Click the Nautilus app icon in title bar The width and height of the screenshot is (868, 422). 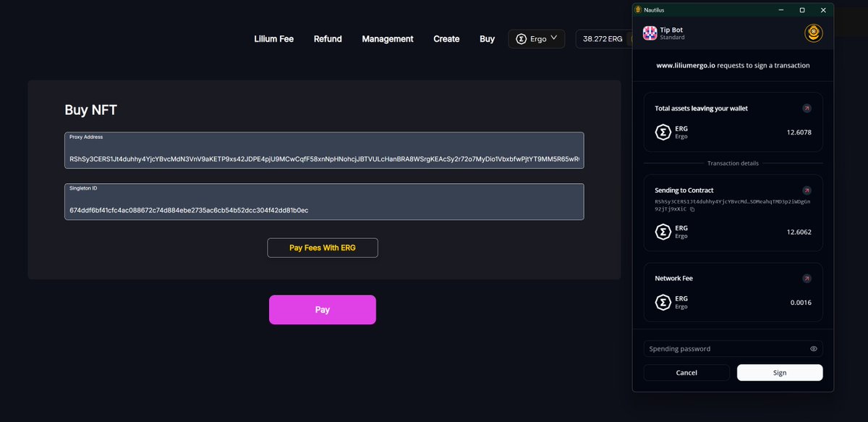(x=637, y=10)
